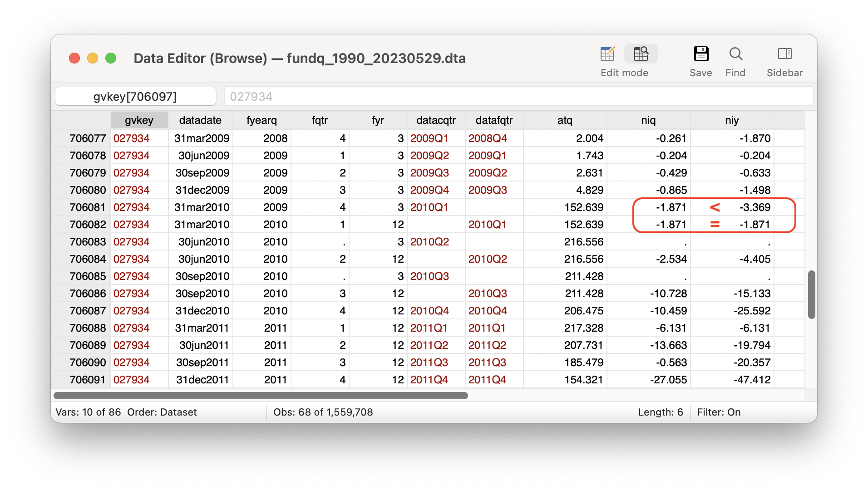Click niq cell -13.663
The image size is (868, 490).
[x=648, y=345]
